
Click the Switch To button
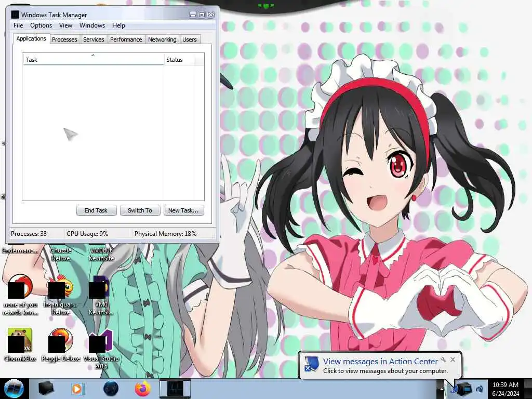pyautogui.click(x=140, y=210)
